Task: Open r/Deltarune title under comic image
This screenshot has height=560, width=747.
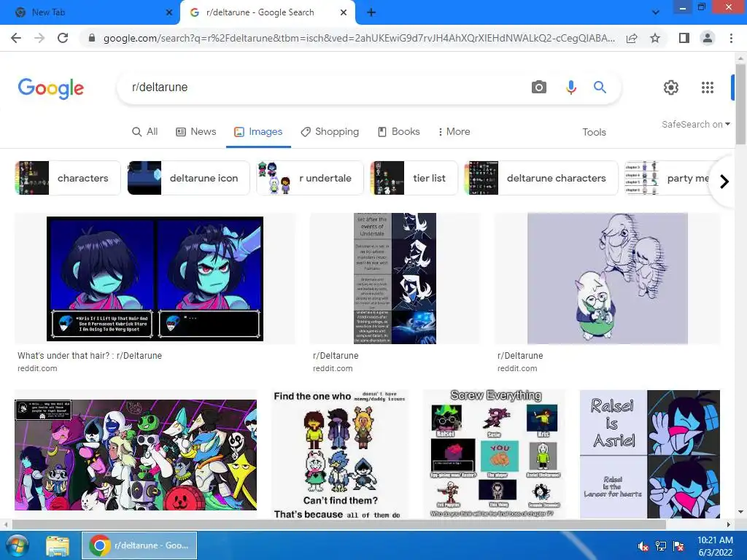Action: click(x=336, y=356)
